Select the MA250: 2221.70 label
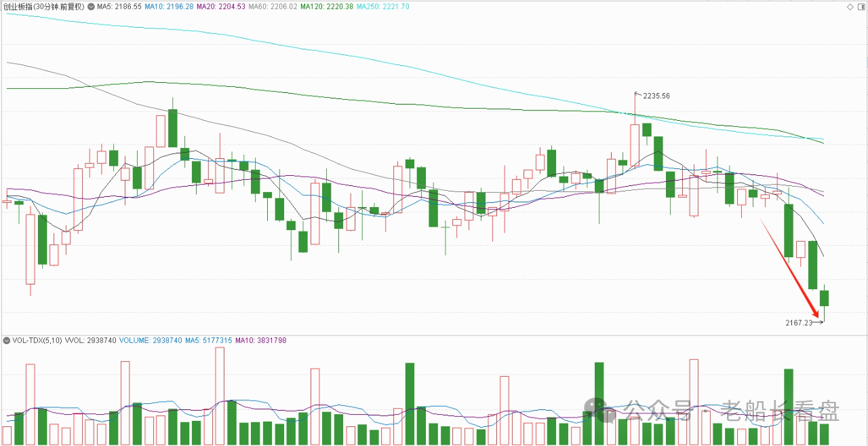The width and height of the screenshot is (868, 446). point(382,6)
